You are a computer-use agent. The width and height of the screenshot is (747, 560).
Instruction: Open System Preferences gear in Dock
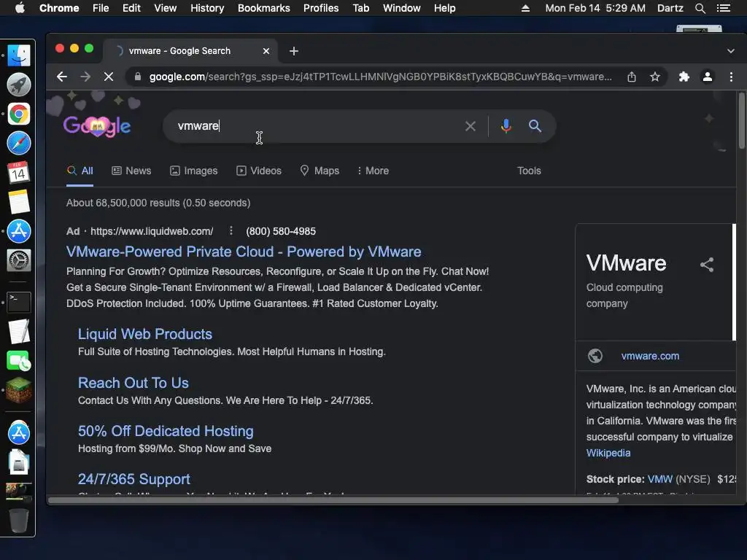[x=18, y=260]
